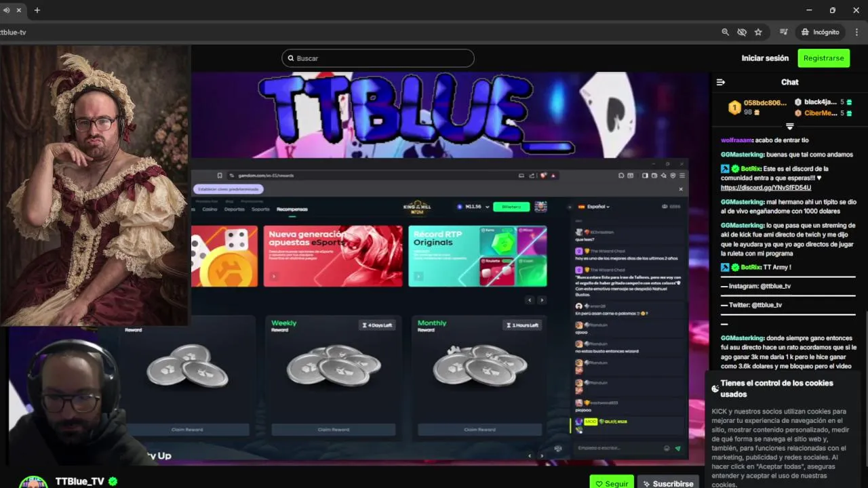Click the MOD badge in Gamdom chat

click(x=591, y=422)
